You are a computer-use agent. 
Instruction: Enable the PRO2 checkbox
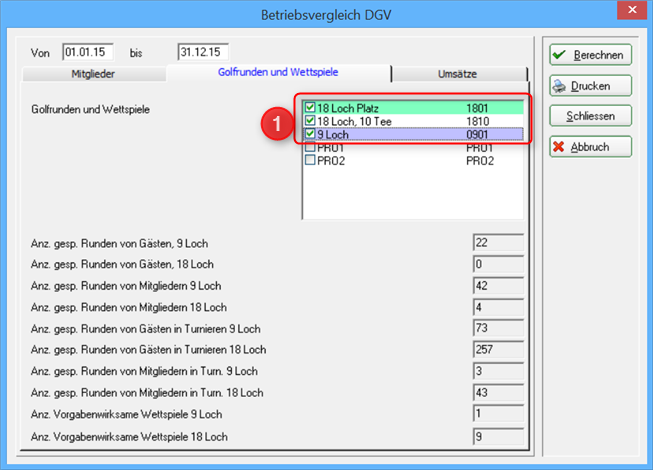pyautogui.click(x=310, y=160)
